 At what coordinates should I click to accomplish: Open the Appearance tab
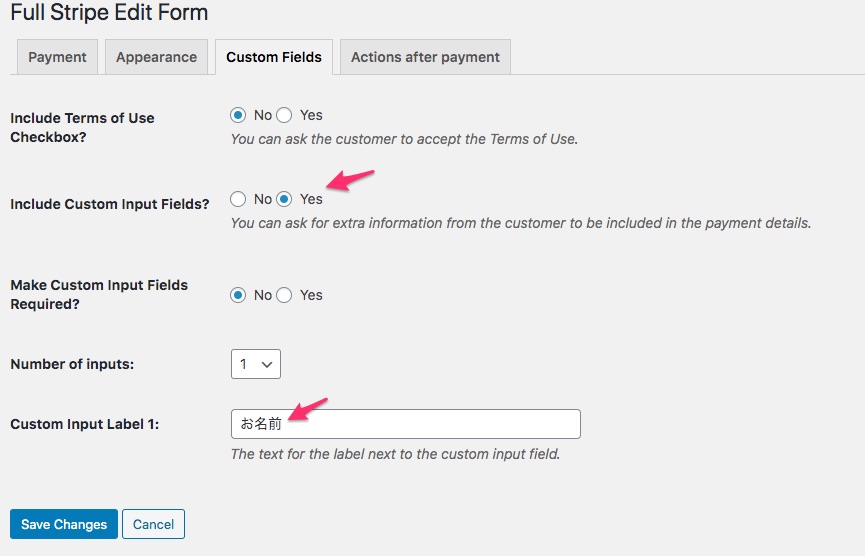tap(156, 57)
